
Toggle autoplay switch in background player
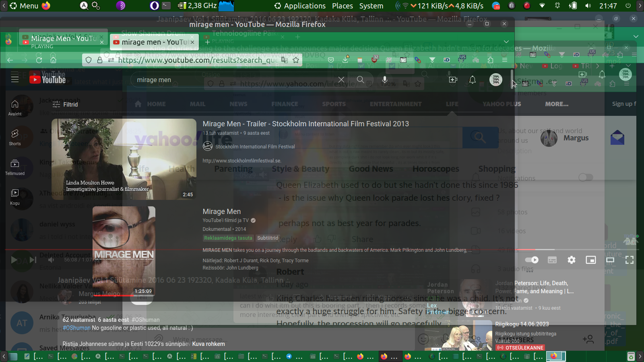[532, 260]
